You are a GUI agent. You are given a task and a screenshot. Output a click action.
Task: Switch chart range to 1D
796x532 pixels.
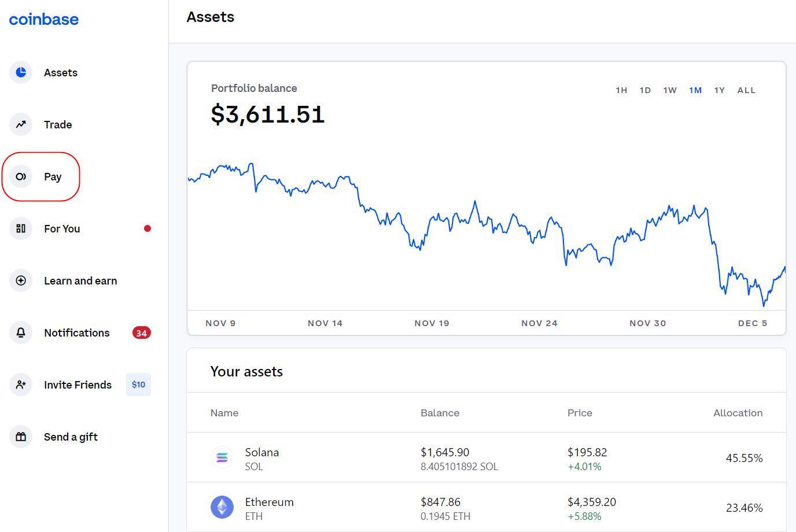coord(645,90)
